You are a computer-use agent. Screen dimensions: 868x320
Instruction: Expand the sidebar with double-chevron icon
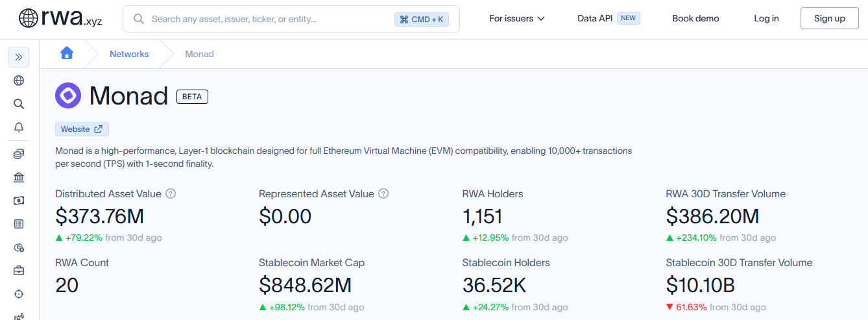click(x=19, y=57)
